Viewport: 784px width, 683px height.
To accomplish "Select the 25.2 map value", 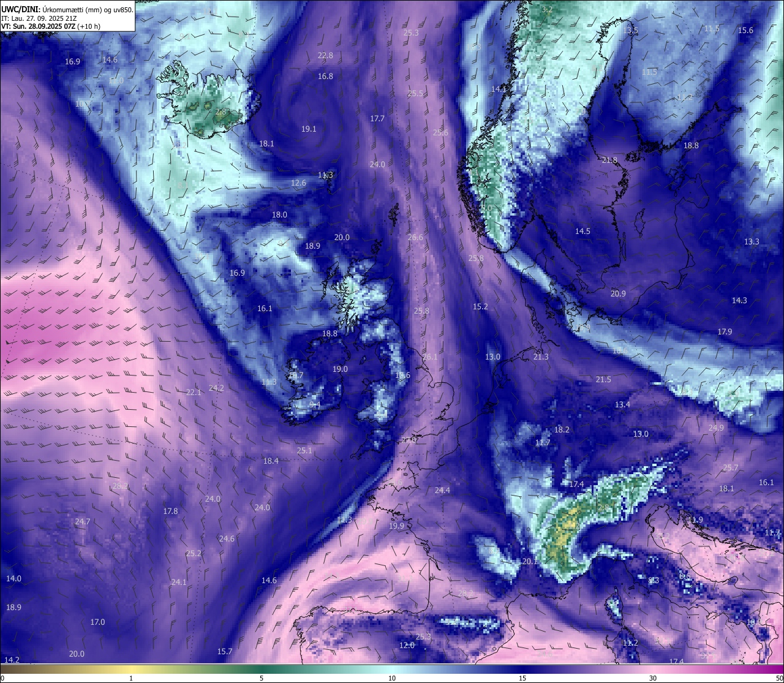I will point(194,553).
